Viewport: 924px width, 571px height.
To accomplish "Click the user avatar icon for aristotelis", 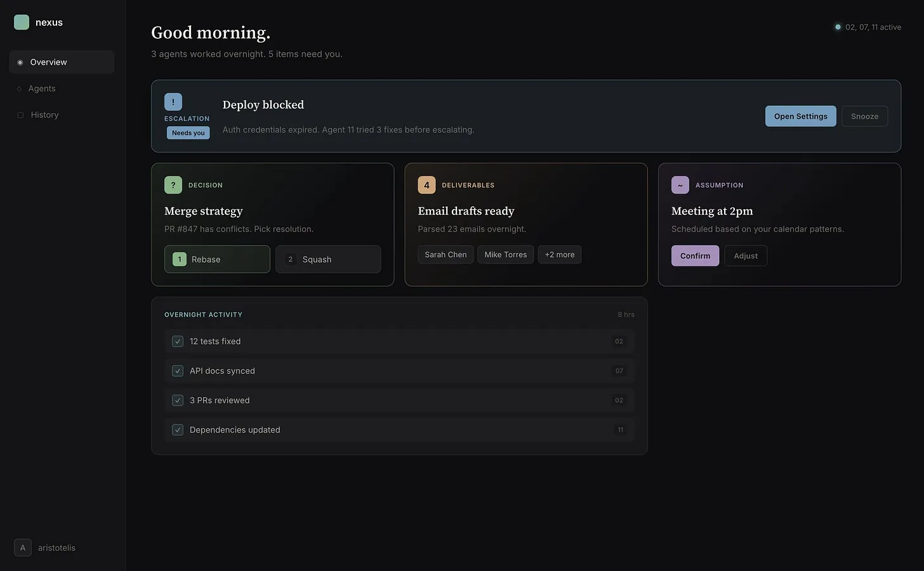I will tap(23, 548).
